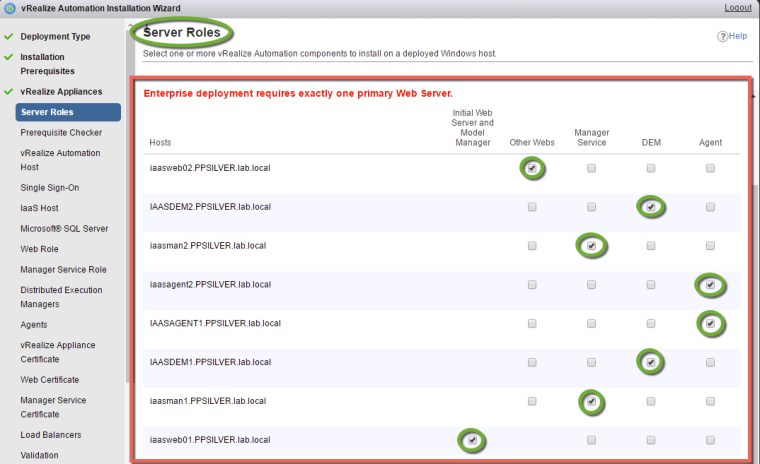This screenshot has height=464, width=760.
Task: Check Agent for iaasman1
Action: [x=710, y=401]
